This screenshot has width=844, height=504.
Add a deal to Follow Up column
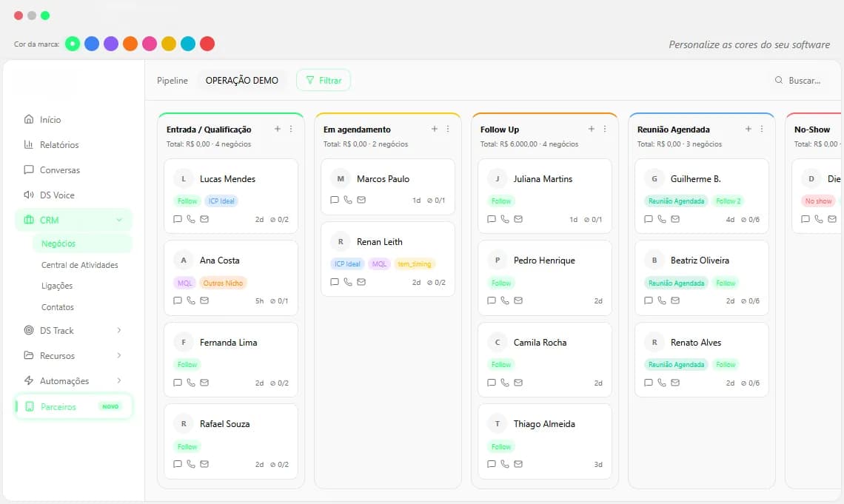click(591, 129)
